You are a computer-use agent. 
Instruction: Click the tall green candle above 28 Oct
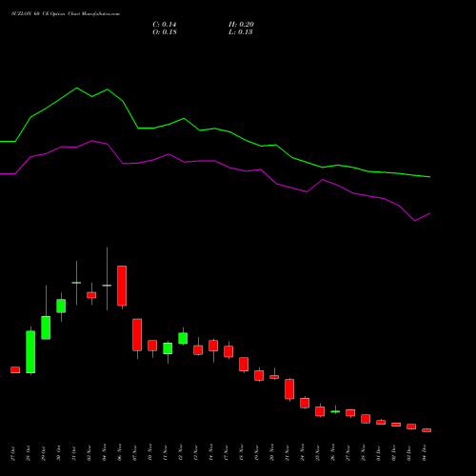(30, 352)
